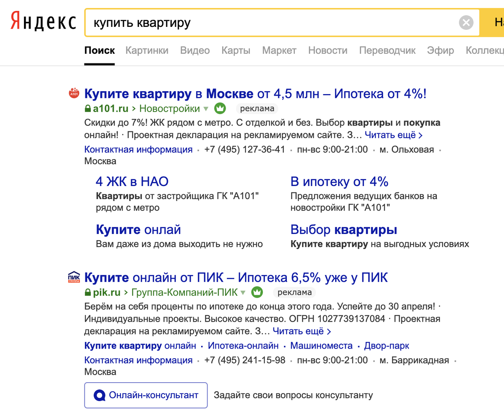Click the Яндекс logo
This screenshot has height=420, width=504.
43,21
